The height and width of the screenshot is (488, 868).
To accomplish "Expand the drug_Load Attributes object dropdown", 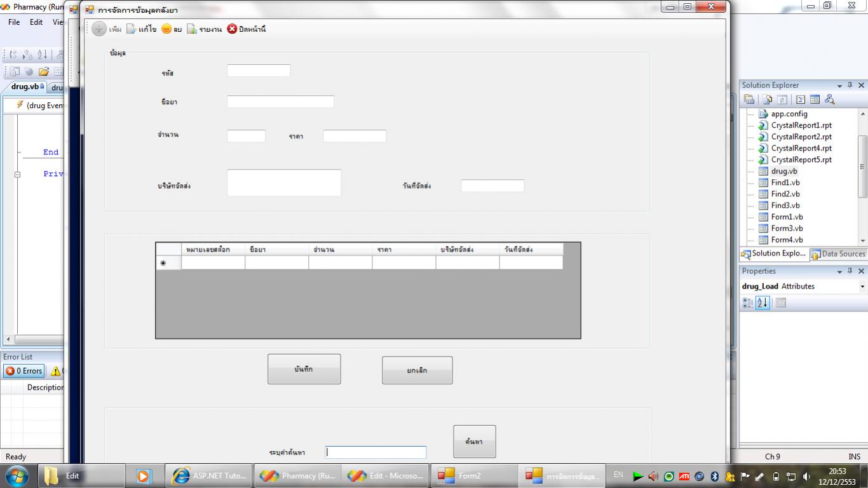I will click(x=862, y=287).
